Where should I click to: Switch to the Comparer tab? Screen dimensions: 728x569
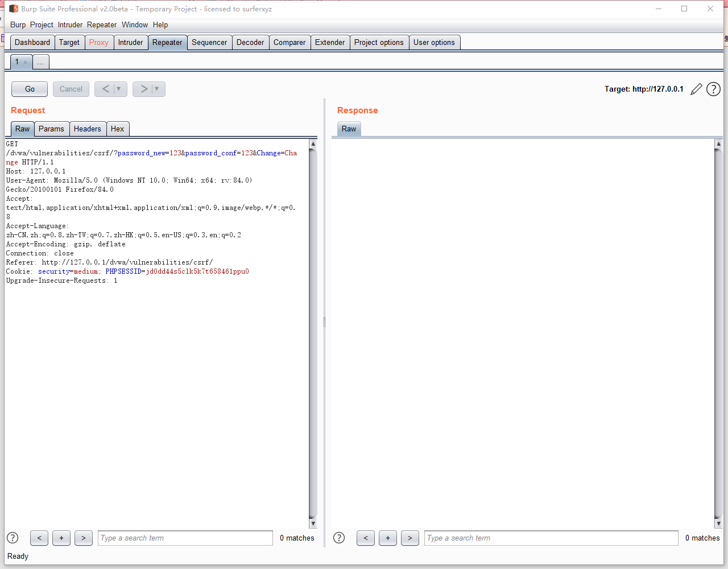tap(289, 42)
